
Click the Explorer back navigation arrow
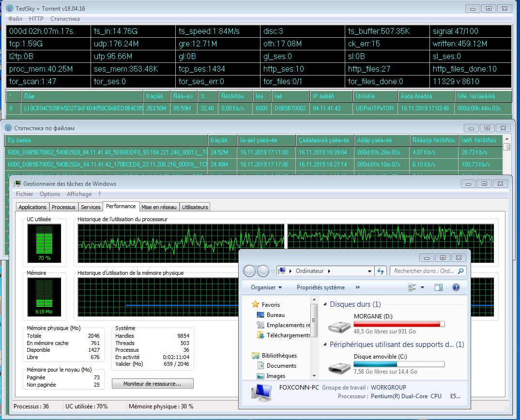point(249,271)
